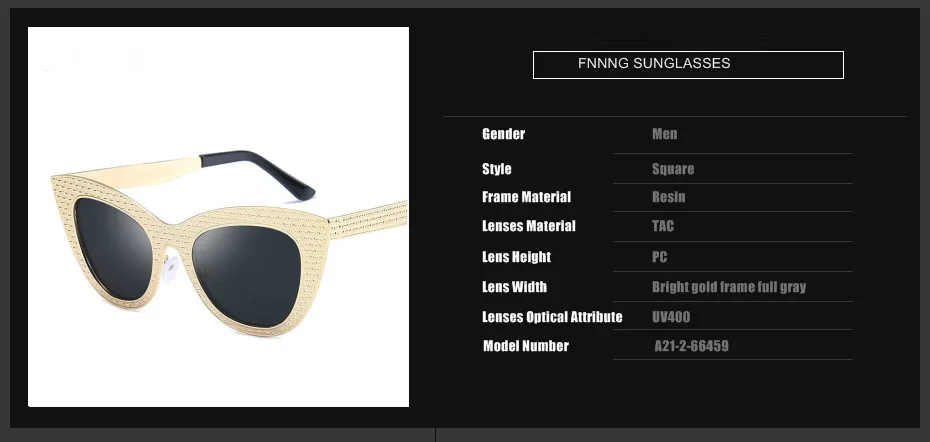
Task: Click model number A21-2-66459
Action: (692, 346)
